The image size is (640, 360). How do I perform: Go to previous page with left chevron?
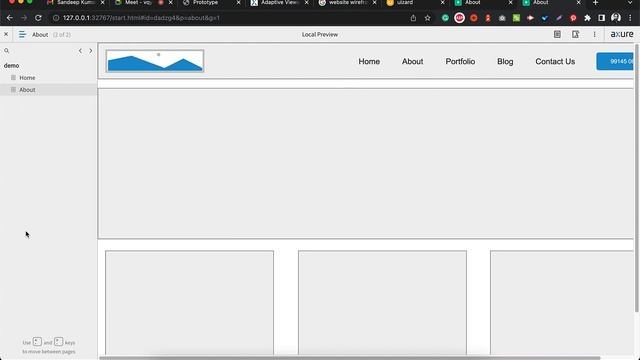(80, 51)
